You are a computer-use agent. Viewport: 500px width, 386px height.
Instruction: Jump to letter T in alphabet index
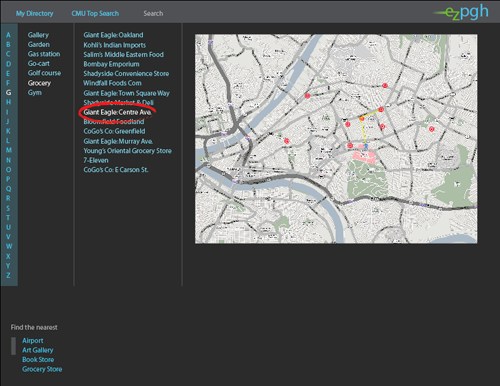pyautogui.click(x=8, y=218)
